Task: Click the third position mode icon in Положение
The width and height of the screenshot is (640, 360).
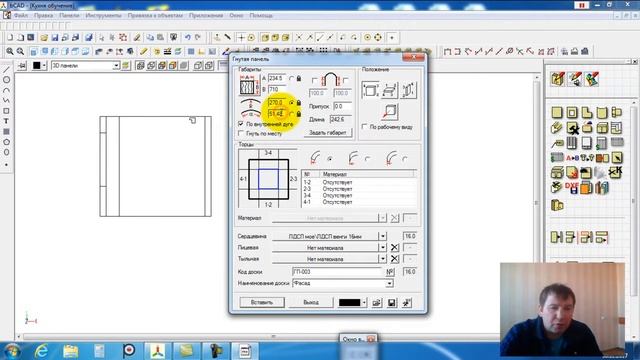Action: [409, 90]
